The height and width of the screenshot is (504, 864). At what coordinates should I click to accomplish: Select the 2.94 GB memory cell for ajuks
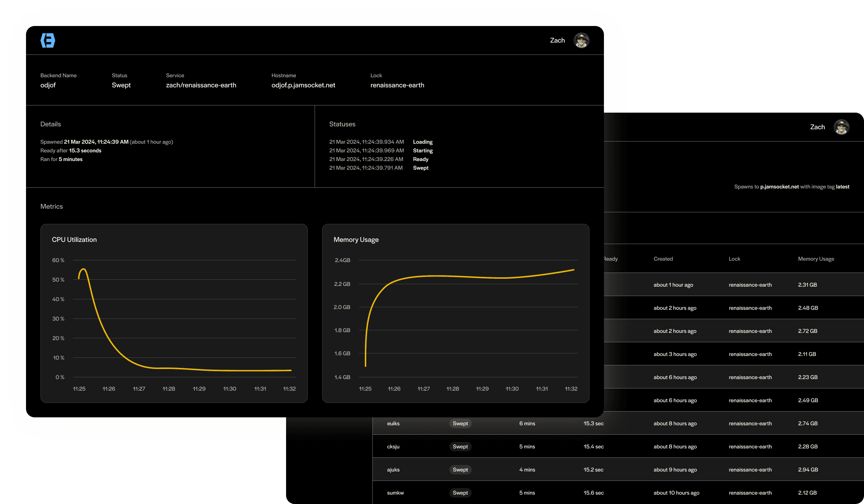[x=808, y=470]
